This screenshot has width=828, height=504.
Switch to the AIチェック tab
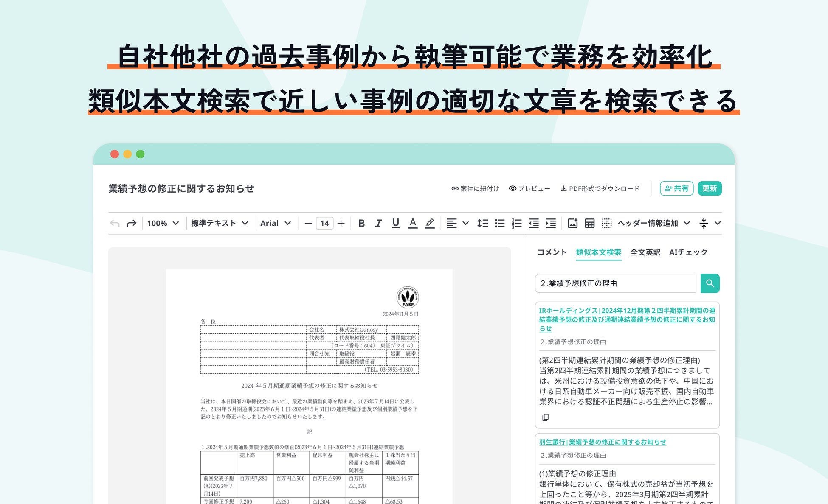[x=688, y=252]
